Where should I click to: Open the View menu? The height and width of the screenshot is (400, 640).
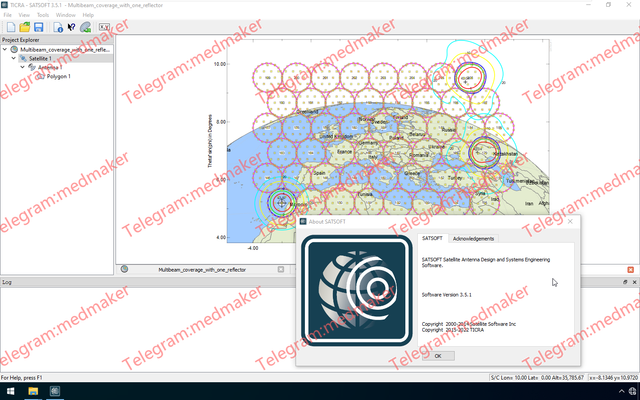click(24, 15)
